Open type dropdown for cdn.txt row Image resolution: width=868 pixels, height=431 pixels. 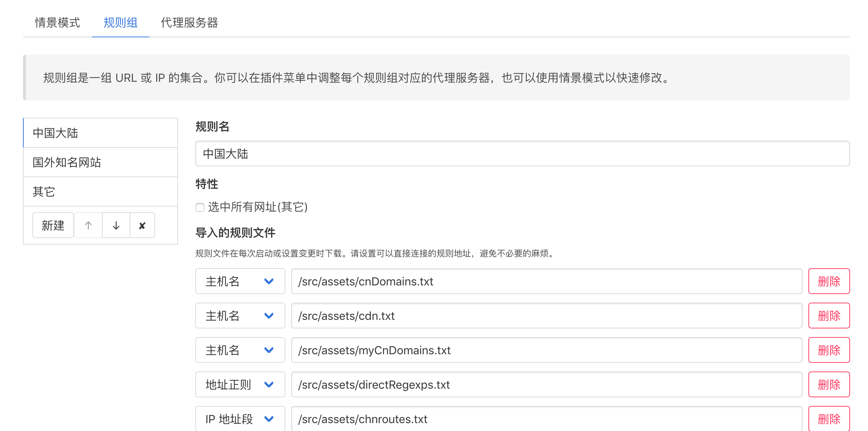pos(240,316)
